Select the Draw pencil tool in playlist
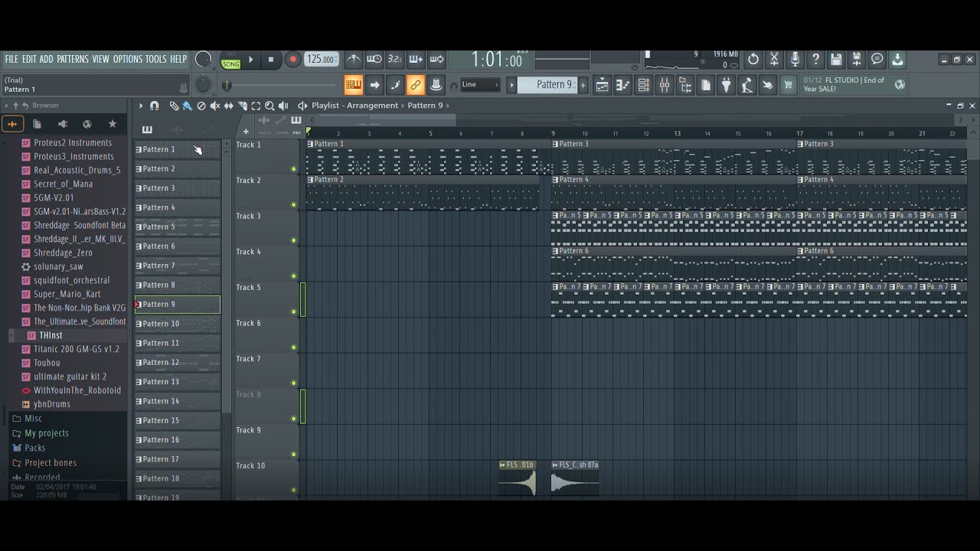Viewport: 980px width, 551px height. (x=174, y=106)
